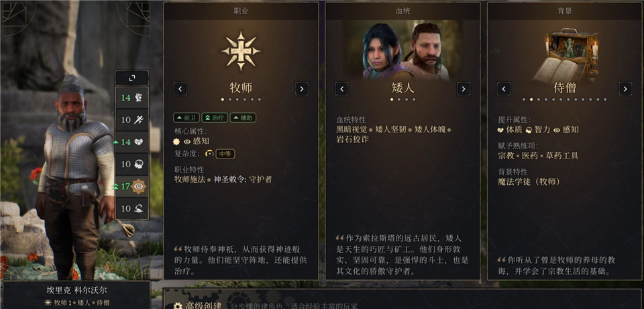Select the Wisdom eye attribute icon
Viewport: 644px width, 309px height.
coord(139,186)
